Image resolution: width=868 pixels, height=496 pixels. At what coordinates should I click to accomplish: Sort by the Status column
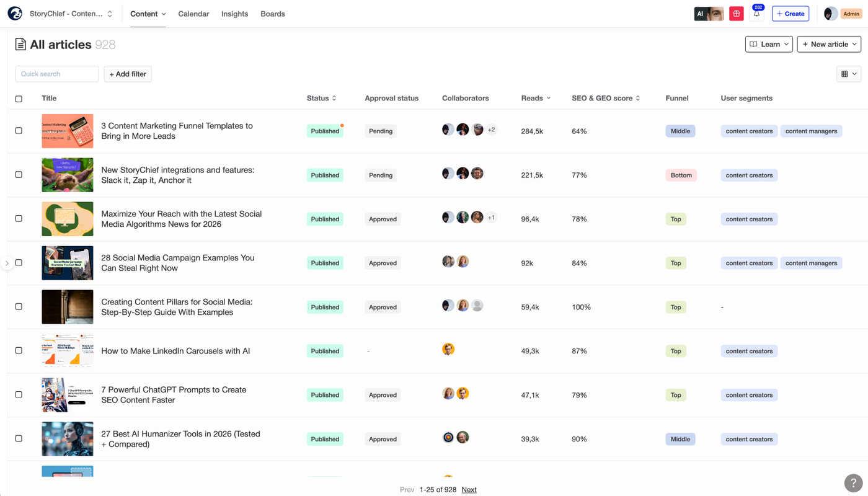coord(321,98)
